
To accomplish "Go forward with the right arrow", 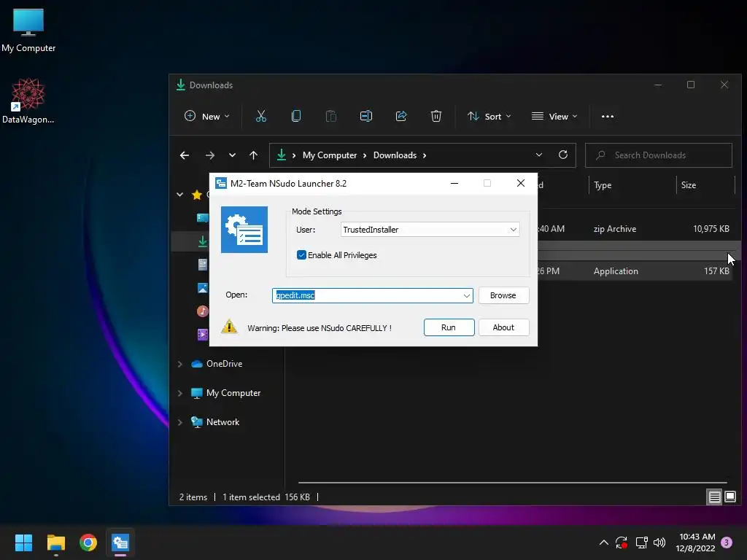I will 209,155.
